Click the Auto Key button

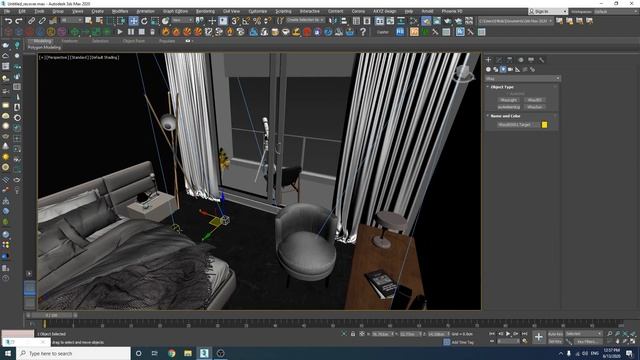555,334
